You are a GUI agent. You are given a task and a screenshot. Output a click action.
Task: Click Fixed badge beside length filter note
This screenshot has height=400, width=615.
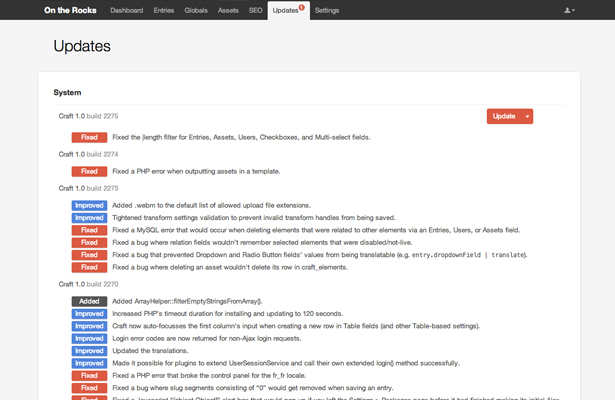click(x=89, y=138)
